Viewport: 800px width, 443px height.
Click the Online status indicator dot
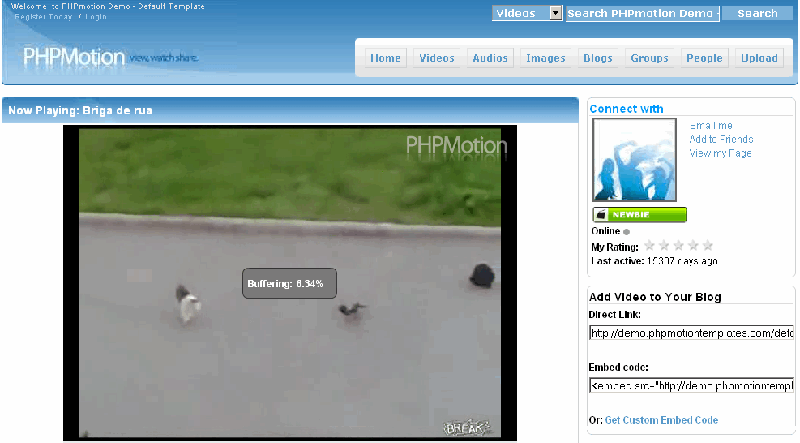[x=627, y=232]
